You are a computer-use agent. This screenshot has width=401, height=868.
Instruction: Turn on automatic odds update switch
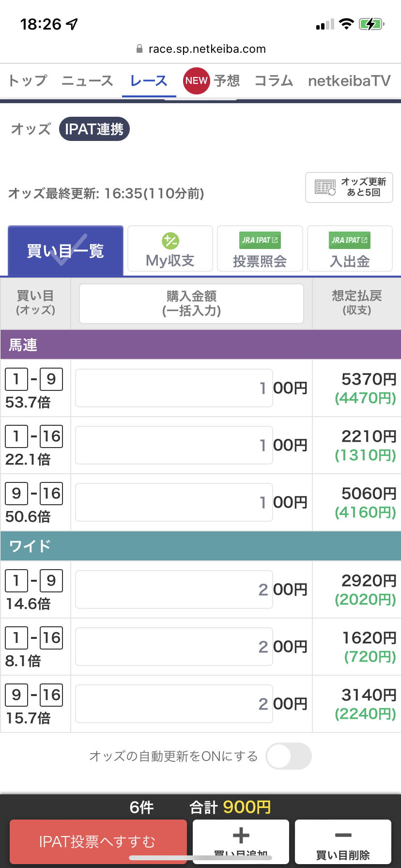coord(288,756)
